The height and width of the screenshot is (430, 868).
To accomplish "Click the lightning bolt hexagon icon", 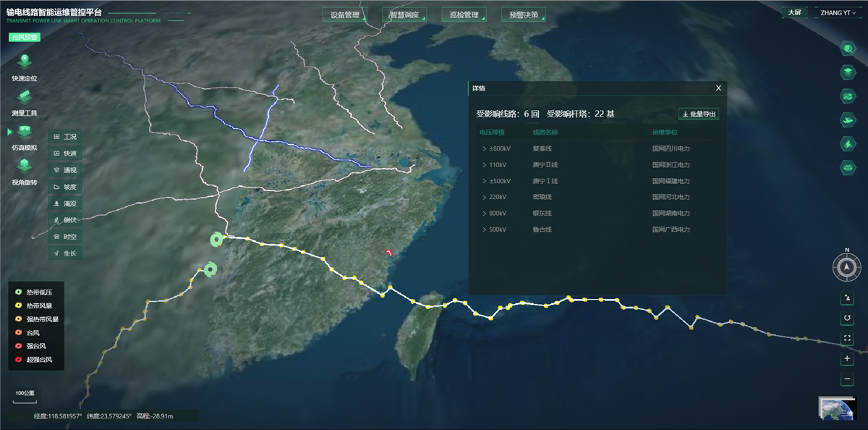I will pos(847,143).
